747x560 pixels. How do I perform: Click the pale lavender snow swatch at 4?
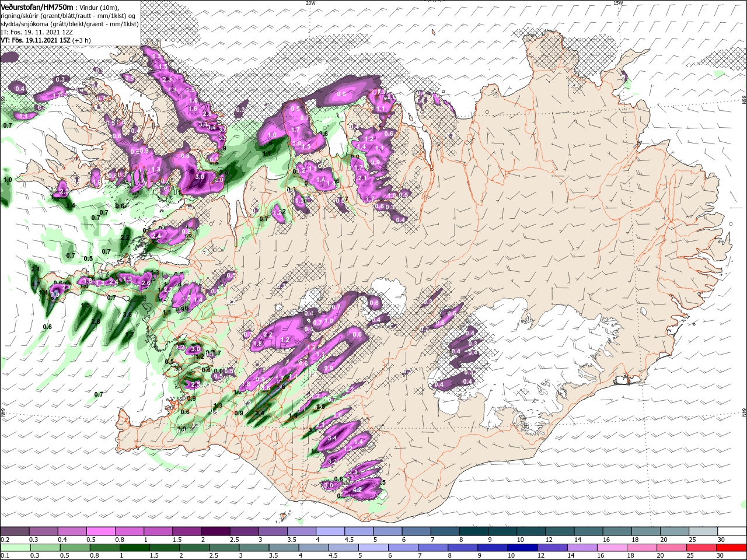pyautogui.click(x=329, y=531)
